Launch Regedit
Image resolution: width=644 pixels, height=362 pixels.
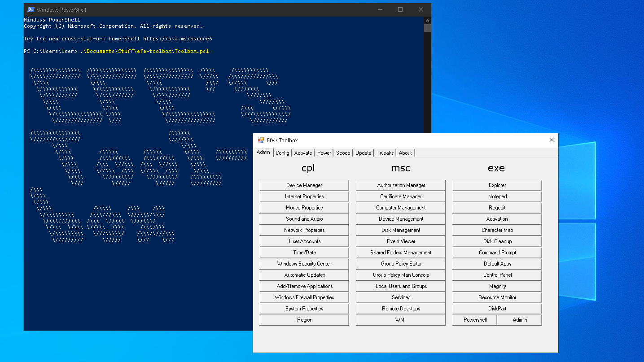(497, 208)
